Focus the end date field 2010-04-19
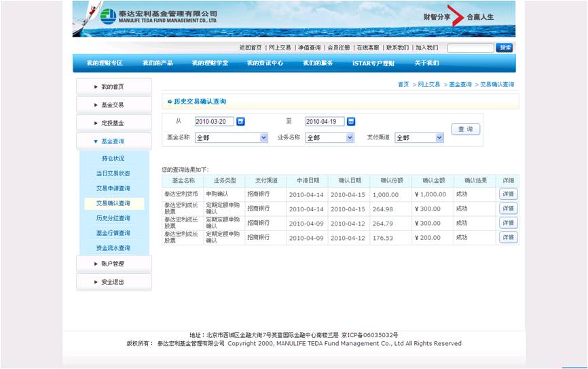588x369 pixels. point(325,122)
